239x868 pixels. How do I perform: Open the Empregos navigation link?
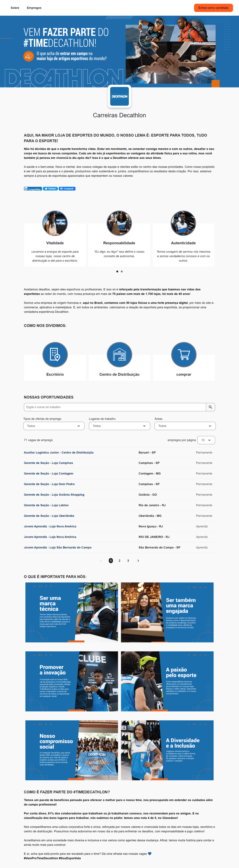[x=34, y=8]
